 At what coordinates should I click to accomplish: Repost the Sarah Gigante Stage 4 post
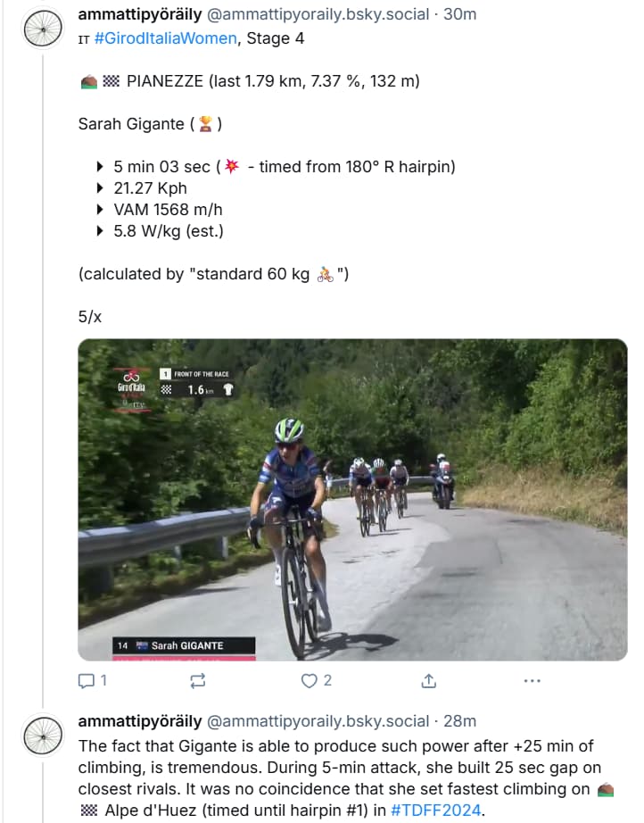click(198, 681)
